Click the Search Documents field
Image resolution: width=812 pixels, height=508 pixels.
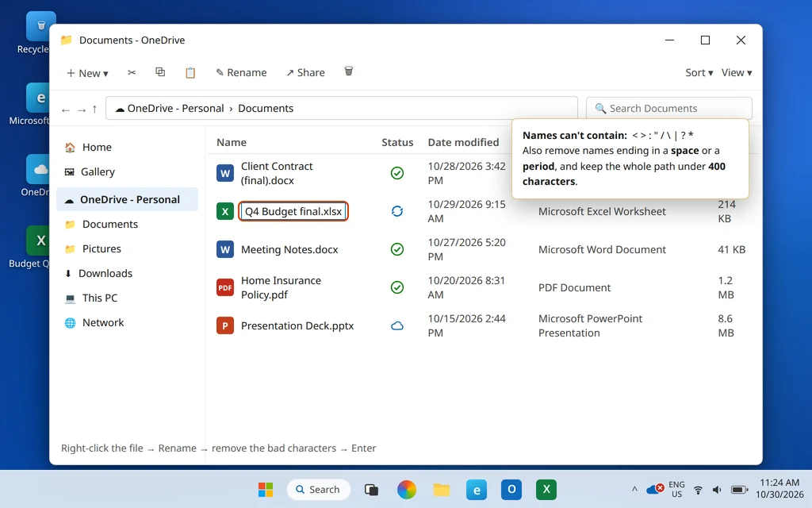[669, 108]
